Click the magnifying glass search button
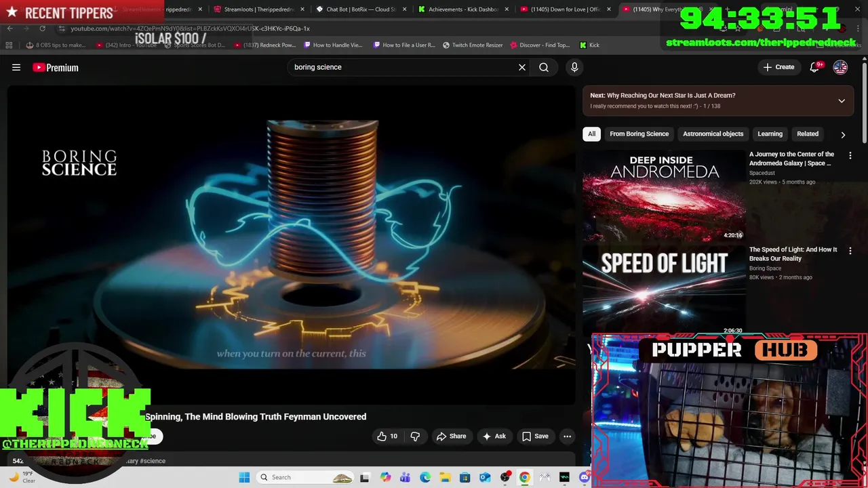 point(544,67)
